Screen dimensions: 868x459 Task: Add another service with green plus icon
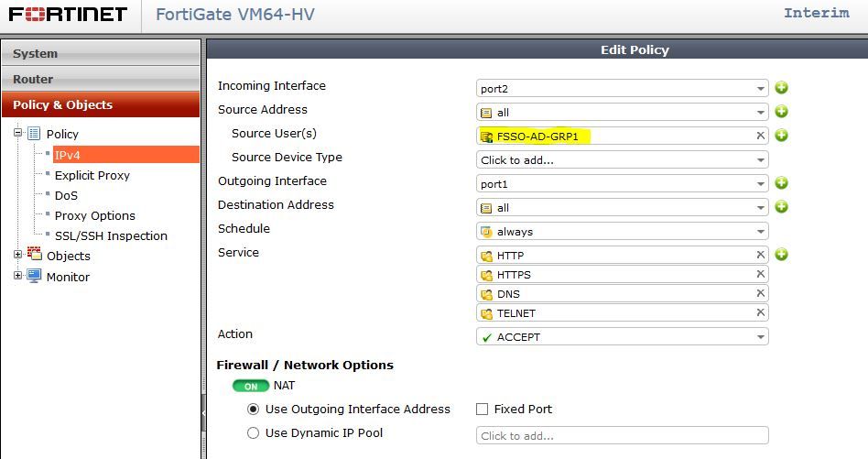781,255
